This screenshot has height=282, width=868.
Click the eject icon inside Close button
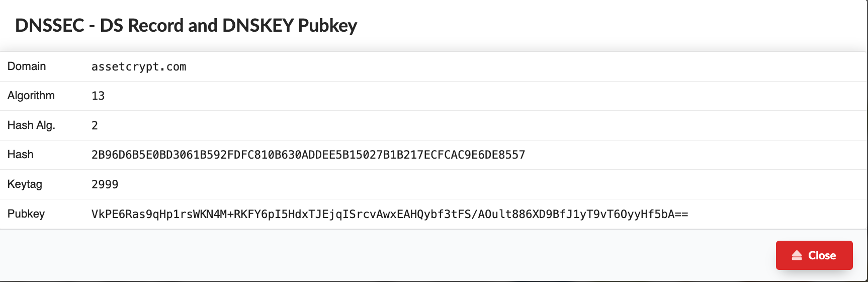pos(797,255)
